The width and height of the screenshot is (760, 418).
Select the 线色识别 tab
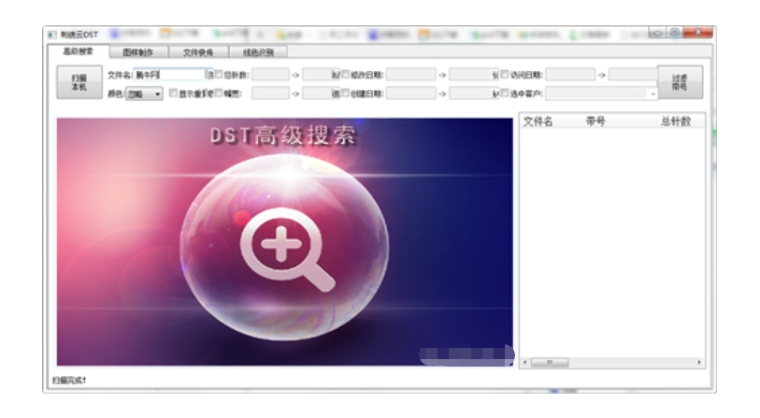pos(258,51)
